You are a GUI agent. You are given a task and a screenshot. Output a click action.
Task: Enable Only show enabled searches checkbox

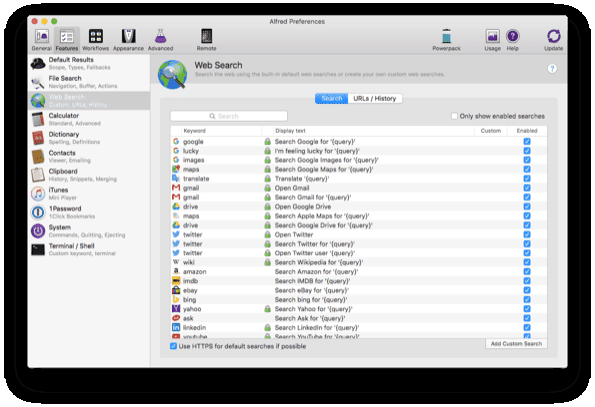click(x=454, y=116)
